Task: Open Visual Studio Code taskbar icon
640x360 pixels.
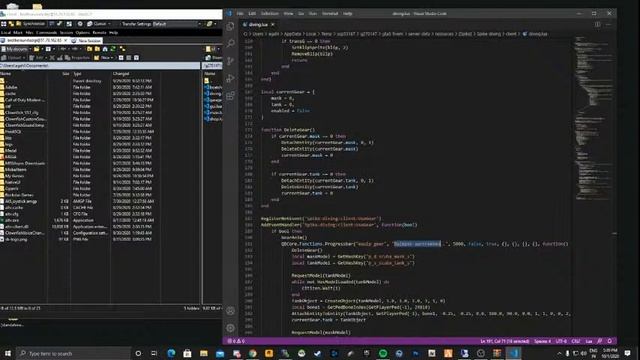Action: pyautogui.click(x=513, y=353)
